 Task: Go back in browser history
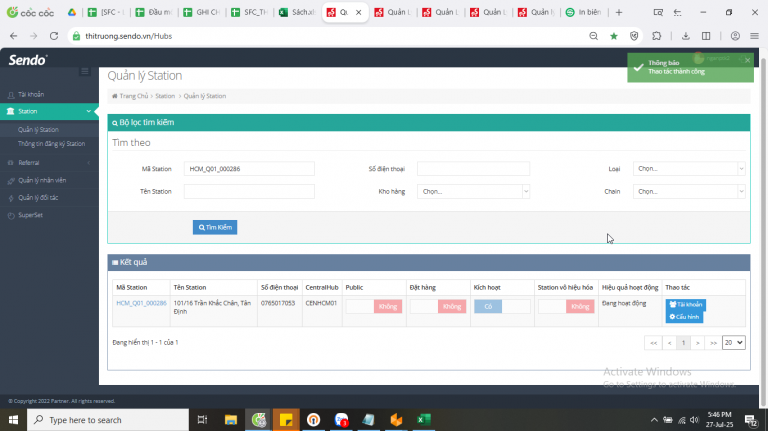14,36
